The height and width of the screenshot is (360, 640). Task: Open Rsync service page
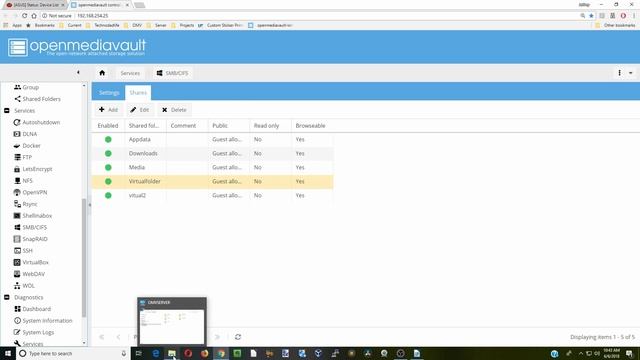click(x=26, y=204)
